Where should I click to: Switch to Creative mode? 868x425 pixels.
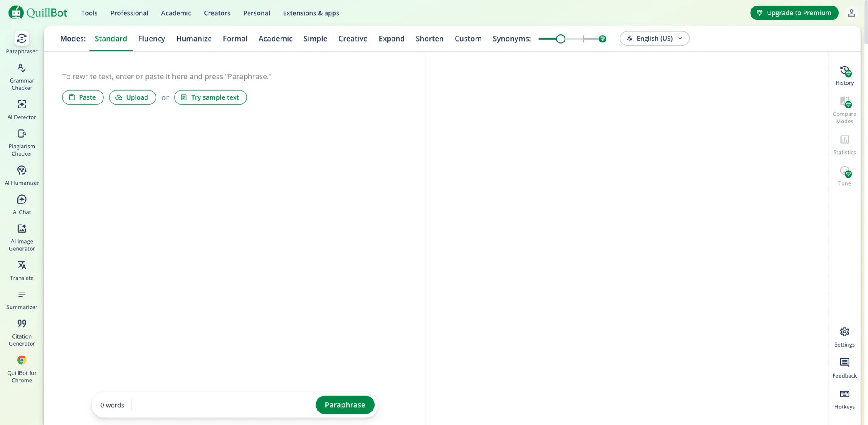tap(353, 39)
